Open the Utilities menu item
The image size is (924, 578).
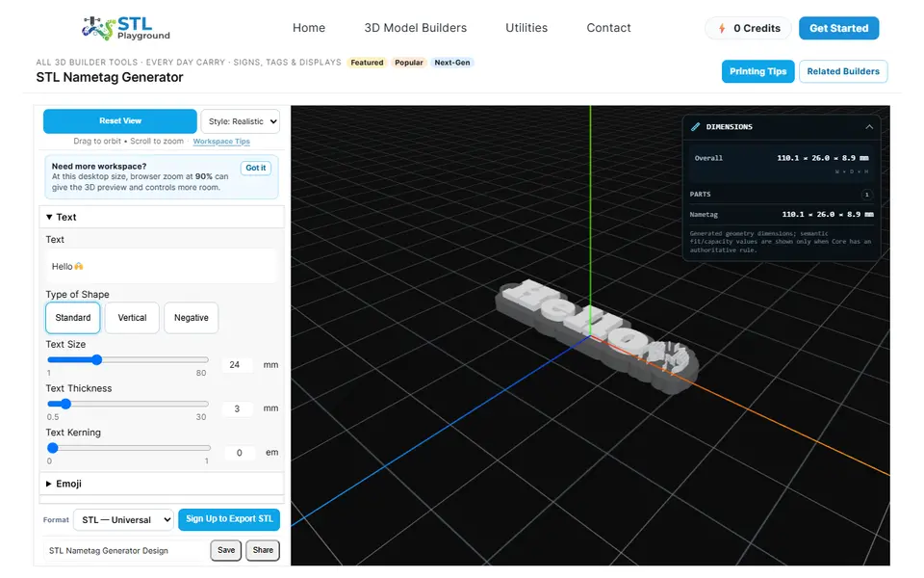pyautogui.click(x=526, y=28)
